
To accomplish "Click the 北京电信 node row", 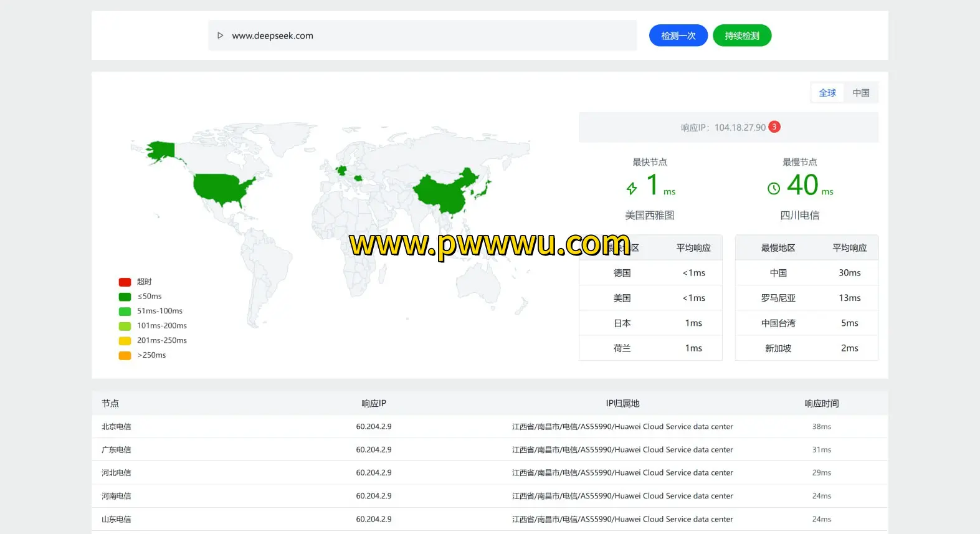I will click(490, 427).
